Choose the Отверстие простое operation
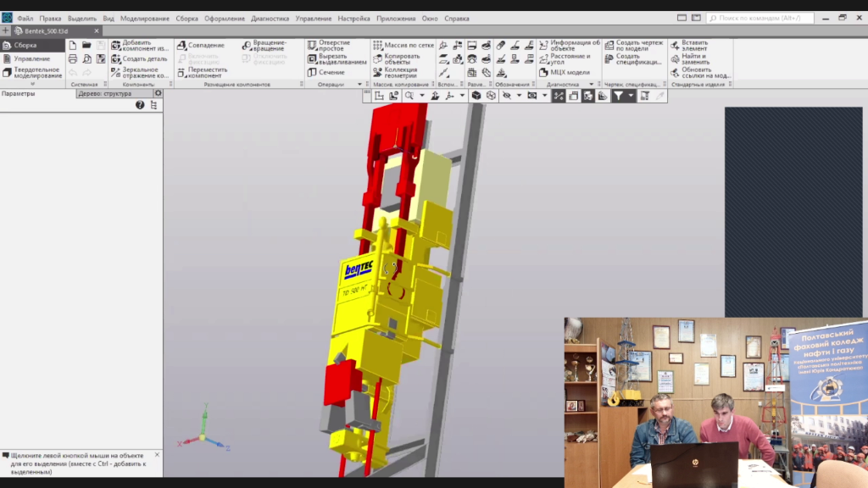The height and width of the screenshot is (488, 868). tap(329, 46)
